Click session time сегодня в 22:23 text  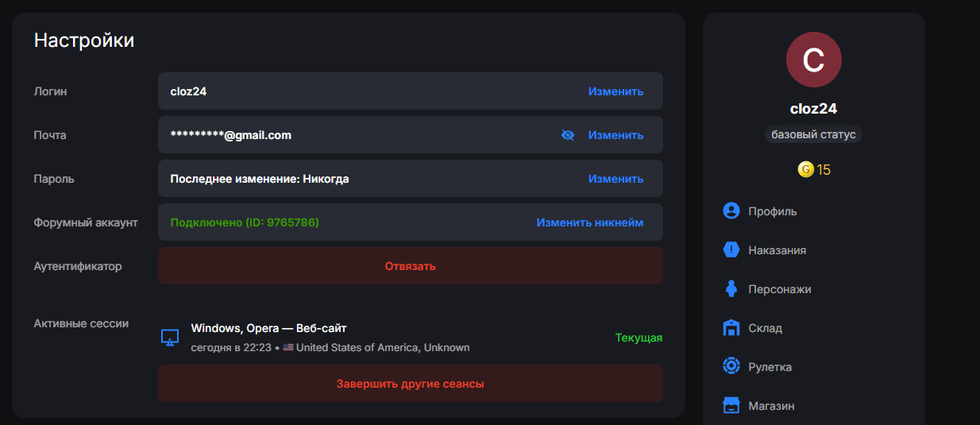[x=231, y=348]
